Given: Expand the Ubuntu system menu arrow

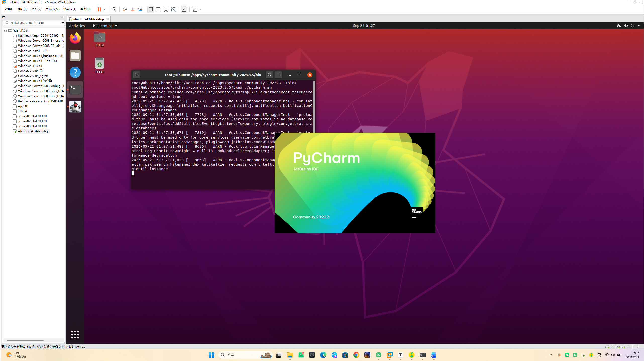Looking at the screenshot, I should click(639, 26).
